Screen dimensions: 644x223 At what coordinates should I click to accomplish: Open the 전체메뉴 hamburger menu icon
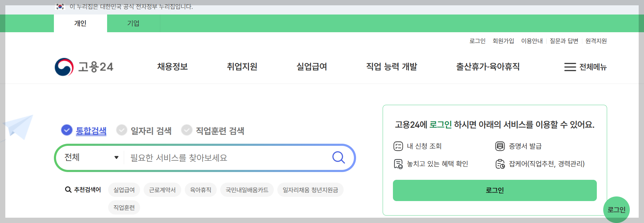(x=570, y=67)
